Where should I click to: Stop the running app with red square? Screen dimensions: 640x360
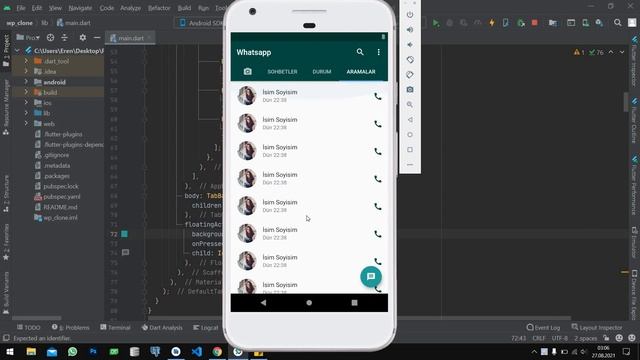pos(534,23)
